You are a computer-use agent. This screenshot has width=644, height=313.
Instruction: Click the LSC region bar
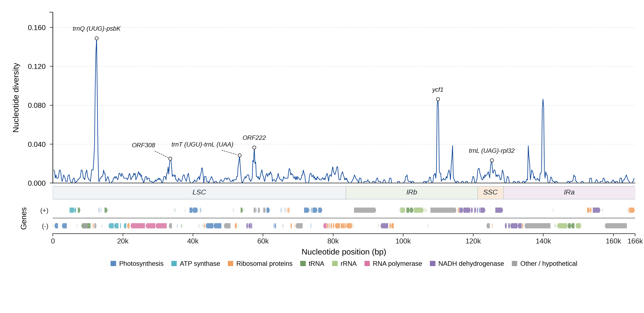tap(199, 193)
